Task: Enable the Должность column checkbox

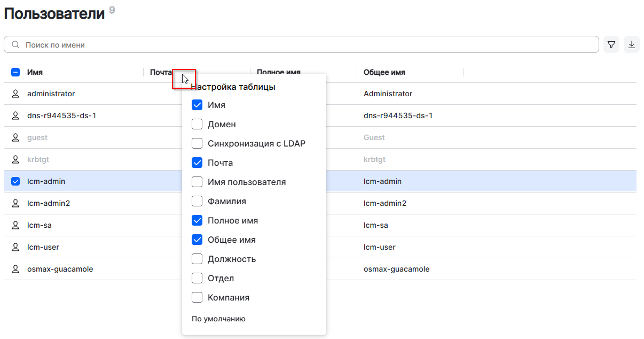Action: point(197,259)
